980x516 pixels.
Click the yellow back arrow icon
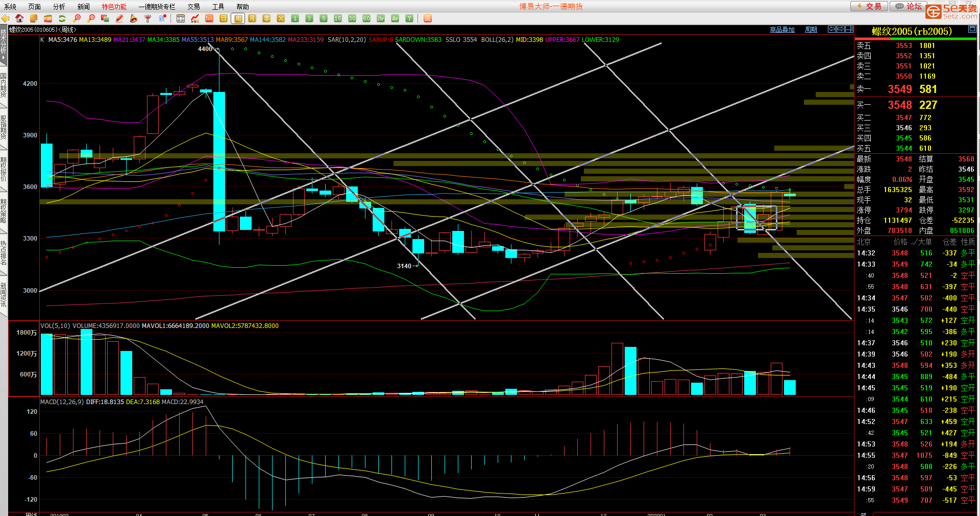(5, 18)
